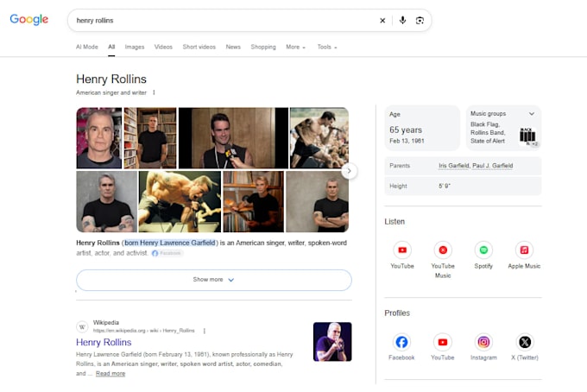587x392 pixels.
Task: Click the Wikipedia site name above the result
Action: tap(106, 323)
